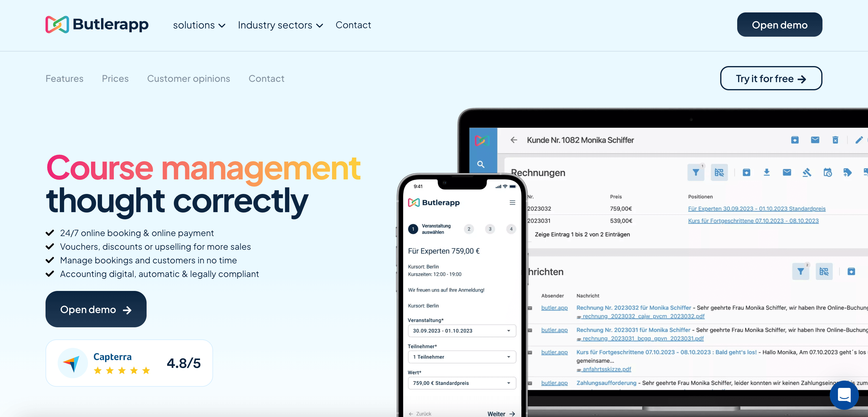Select step 2 circle in booking wizard
This screenshot has height=417, width=868.
tap(469, 229)
